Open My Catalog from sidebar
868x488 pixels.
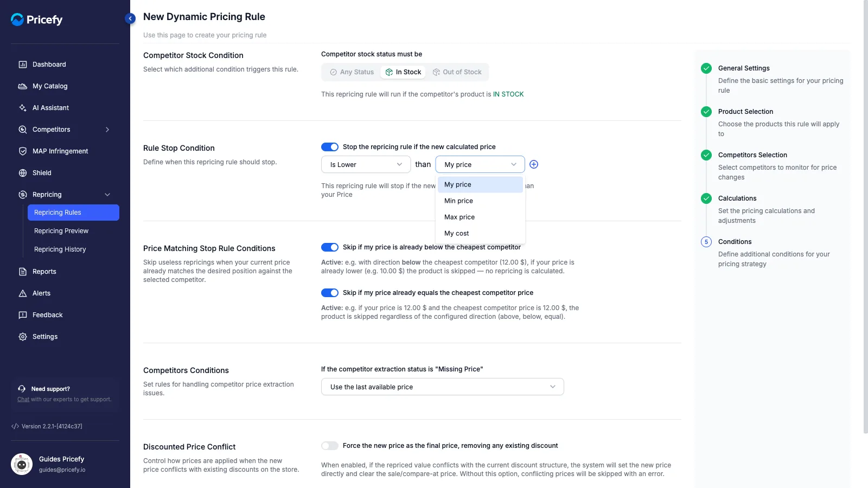click(50, 86)
